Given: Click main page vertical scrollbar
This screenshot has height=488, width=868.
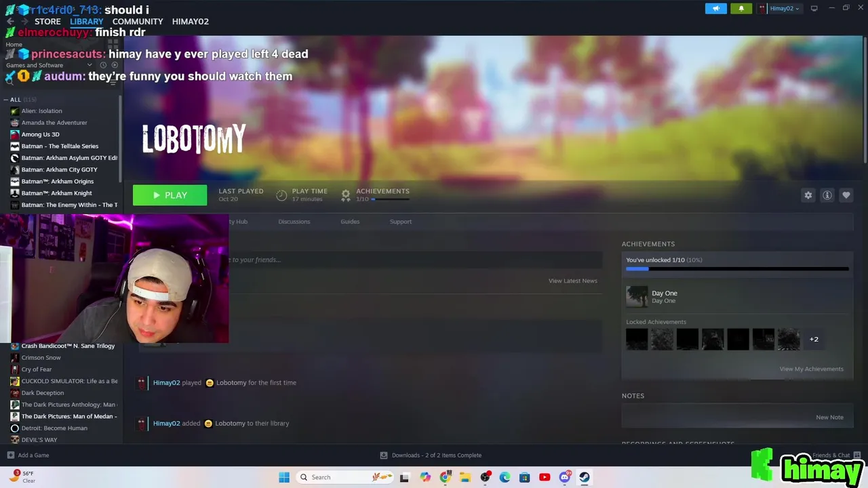Looking at the screenshot, I should [865, 102].
